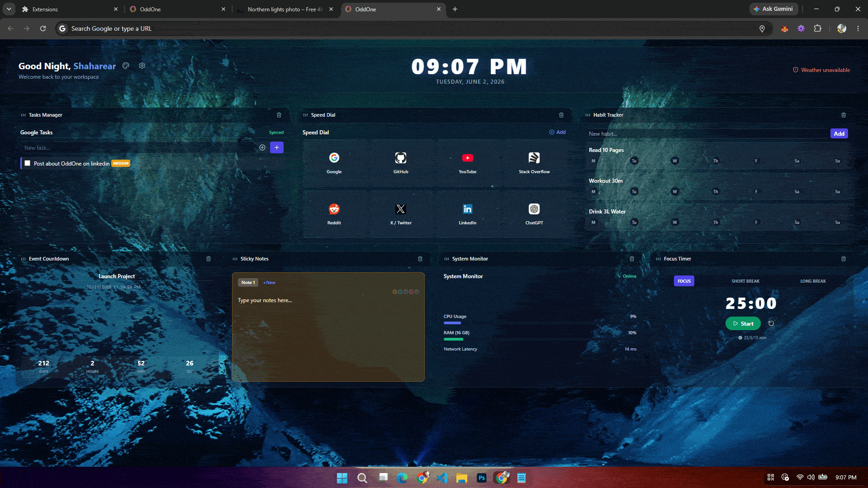The width and height of the screenshot is (868, 488).
Task: Open the theme palette icon beside the greeting
Action: [x=126, y=66]
